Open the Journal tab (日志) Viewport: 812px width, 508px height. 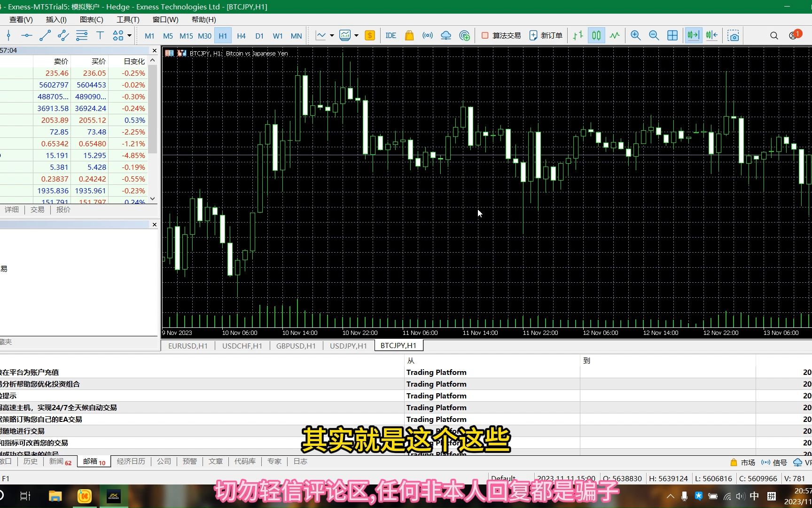pos(300,461)
